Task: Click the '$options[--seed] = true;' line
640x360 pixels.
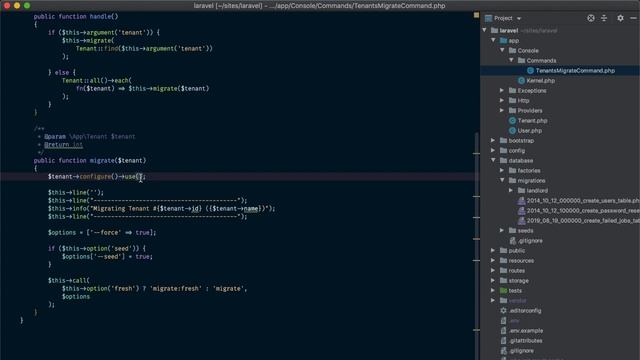Action: pyautogui.click(x=107, y=257)
